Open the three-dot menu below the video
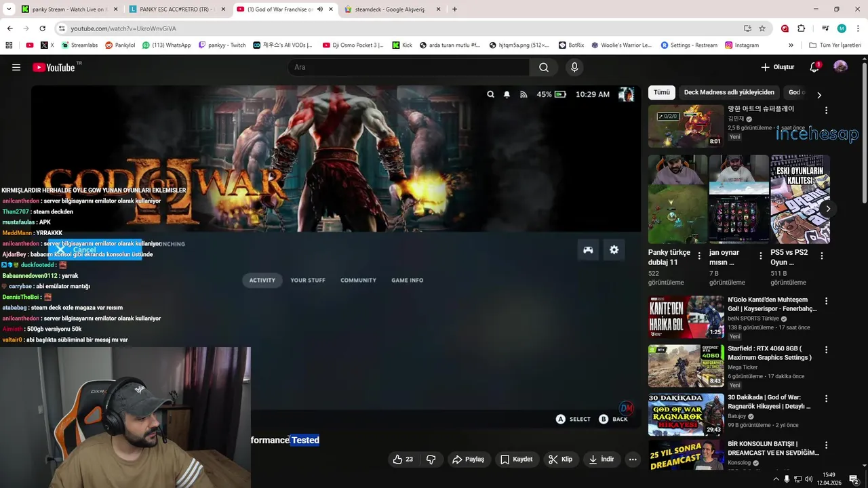Image resolution: width=868 pixels, height=488 pixels. pyautogui.click(x=633, y=460)
